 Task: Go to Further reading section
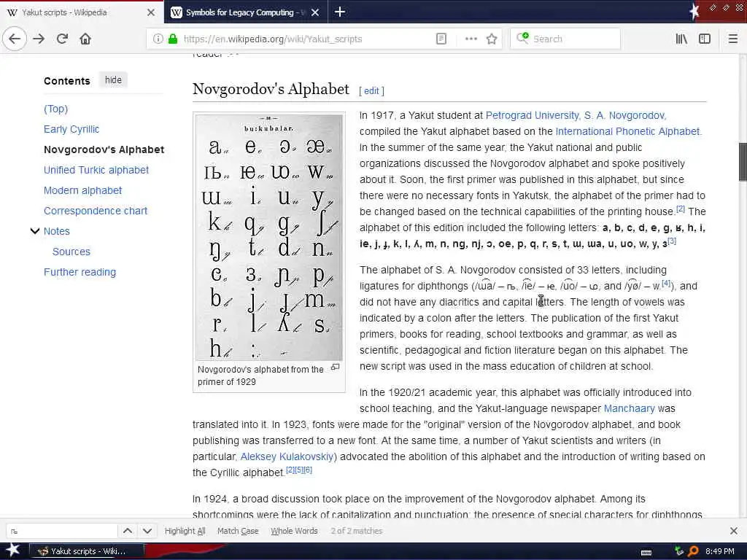(x=80, y=272)
